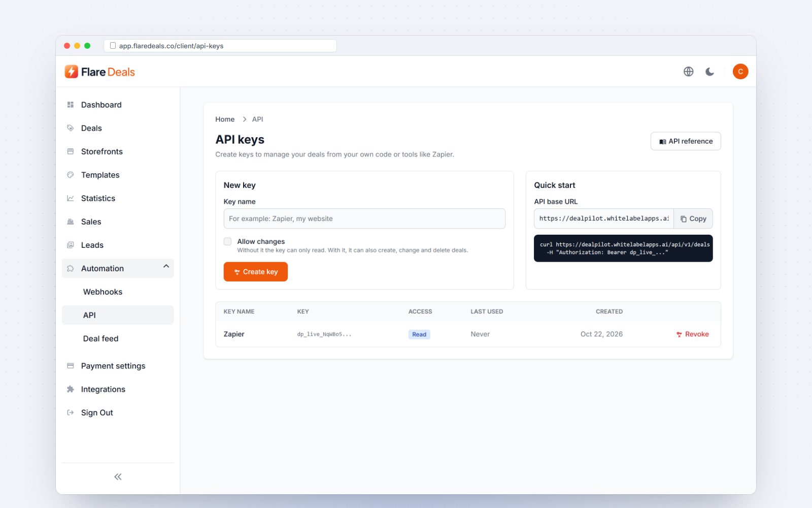Collapse sidebar with double chevron icon
The image size is (812, 508).
click(118, 477)
